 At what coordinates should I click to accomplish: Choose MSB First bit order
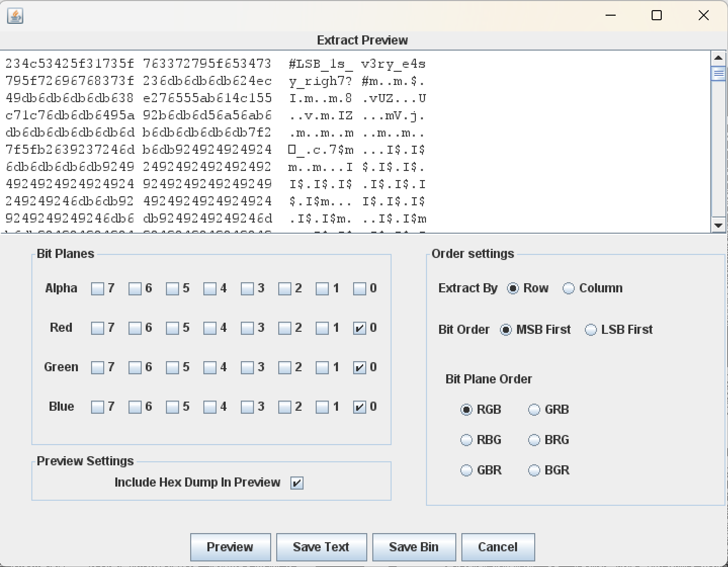506,330
